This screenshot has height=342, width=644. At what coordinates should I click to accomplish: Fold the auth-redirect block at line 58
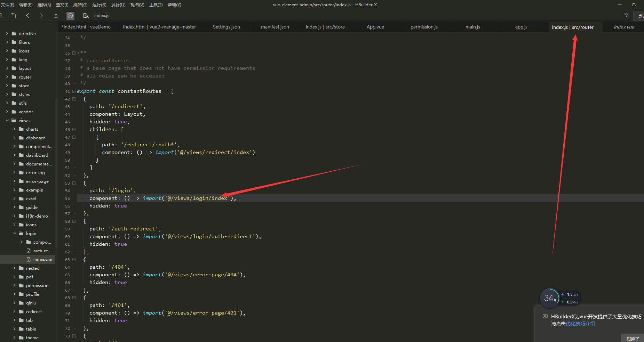[74, 221]
